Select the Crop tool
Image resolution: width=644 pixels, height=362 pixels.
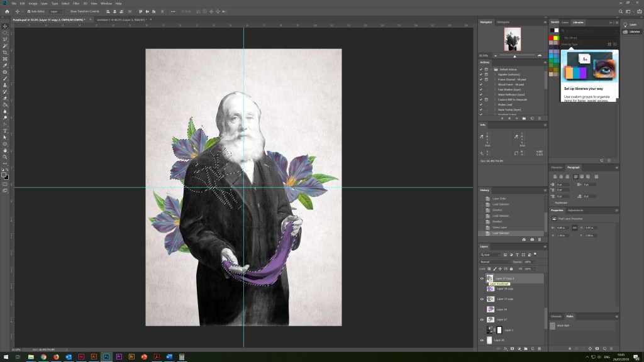(5, 52)
